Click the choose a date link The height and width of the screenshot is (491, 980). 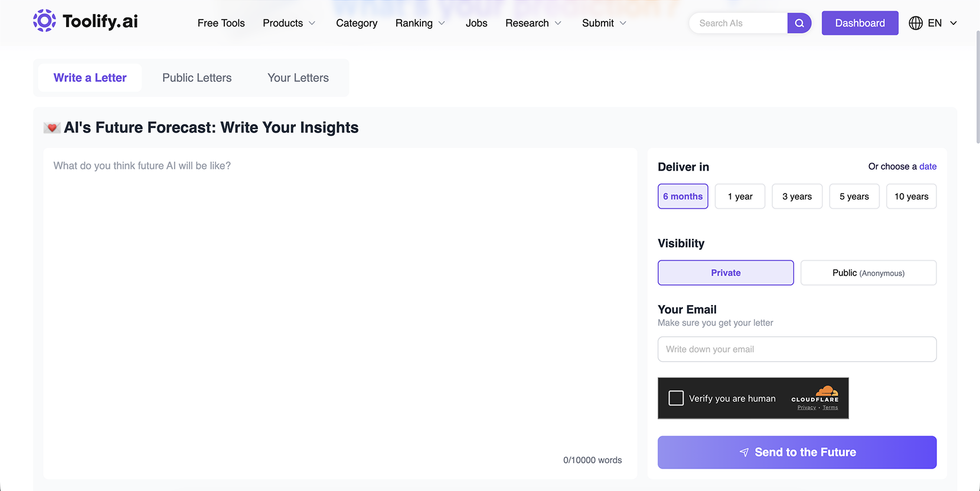[928, 166]
